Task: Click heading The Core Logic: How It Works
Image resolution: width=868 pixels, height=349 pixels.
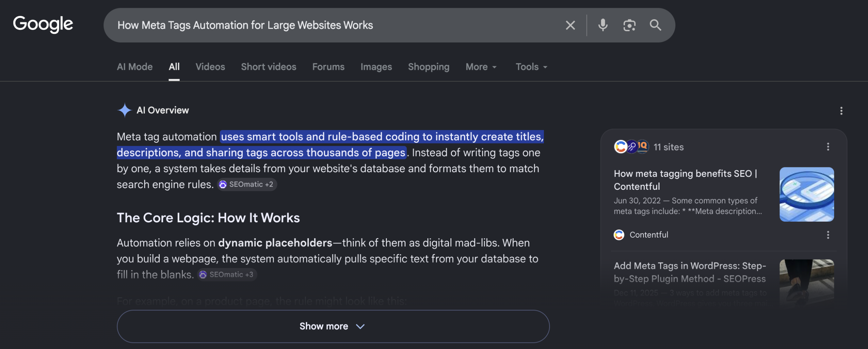Action: click(208, 218)
